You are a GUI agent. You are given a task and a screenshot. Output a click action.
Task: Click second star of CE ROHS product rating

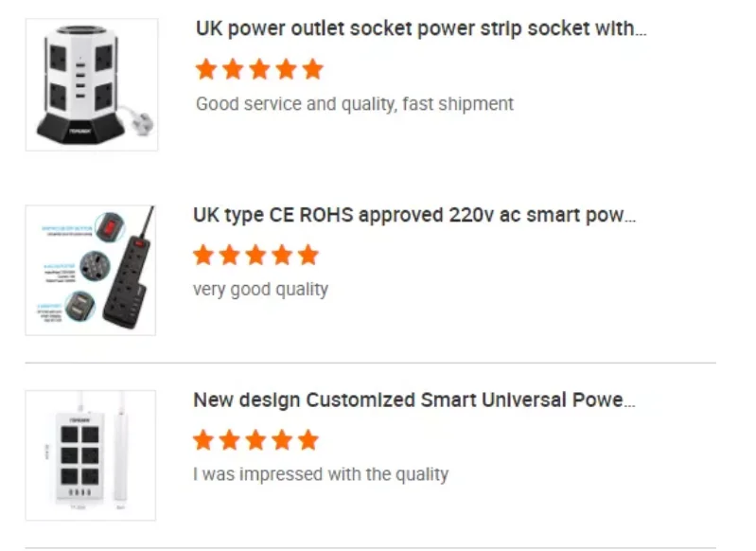[230, 255]
